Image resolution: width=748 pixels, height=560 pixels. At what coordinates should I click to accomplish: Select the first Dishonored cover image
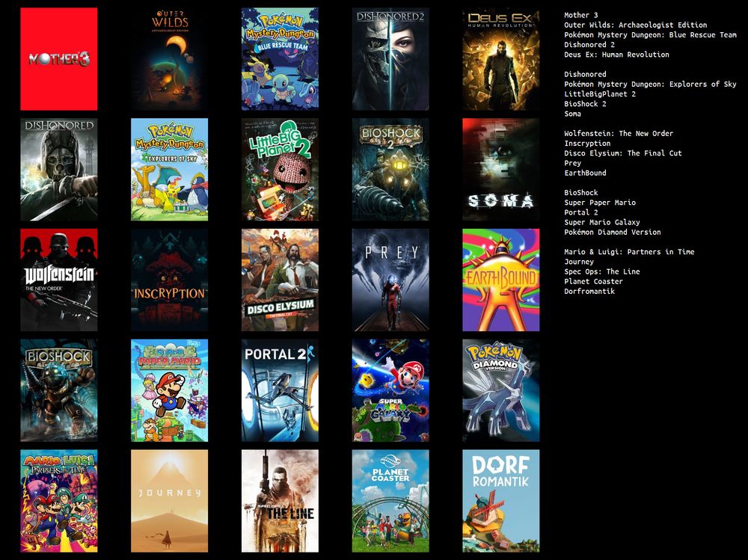pos(58,169)
